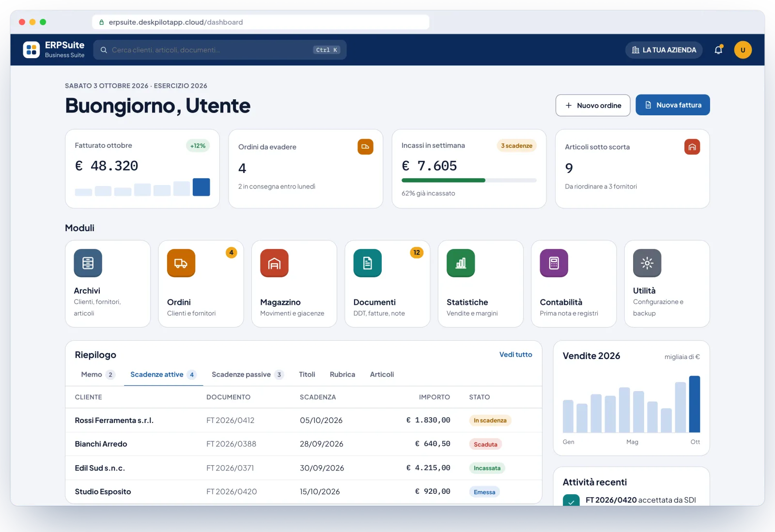Click the truck icon on Ordini da evadere card
This screenshot has height=532, width=775.
[x=365, y=147]
